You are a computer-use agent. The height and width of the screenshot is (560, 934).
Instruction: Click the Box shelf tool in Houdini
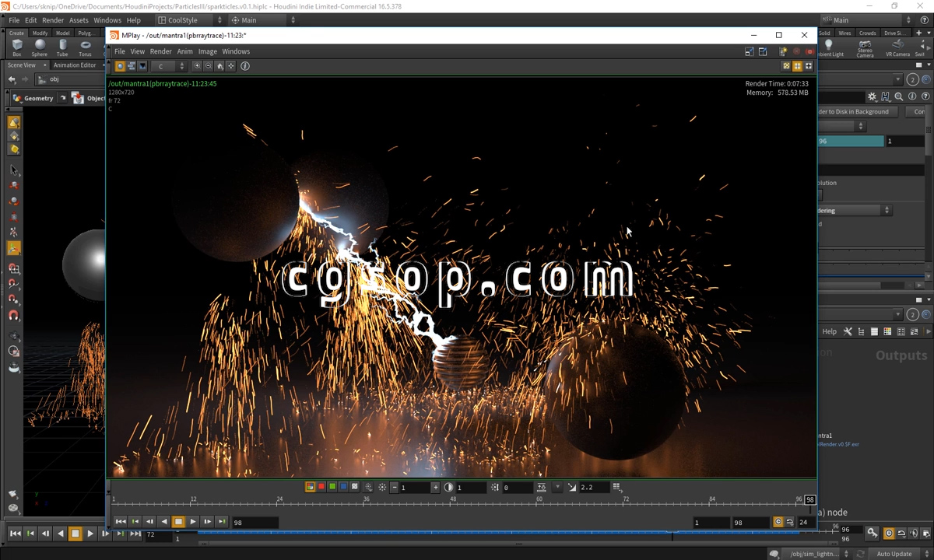pos(17,48)
